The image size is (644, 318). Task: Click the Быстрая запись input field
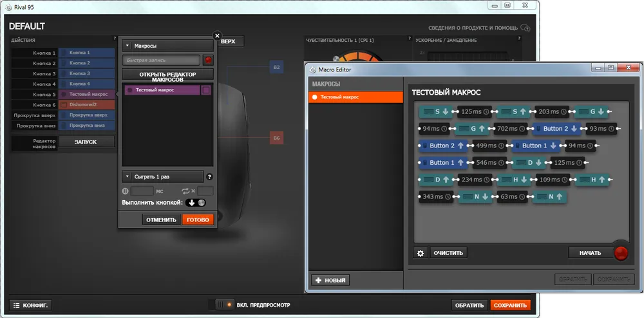coord(162,60)
